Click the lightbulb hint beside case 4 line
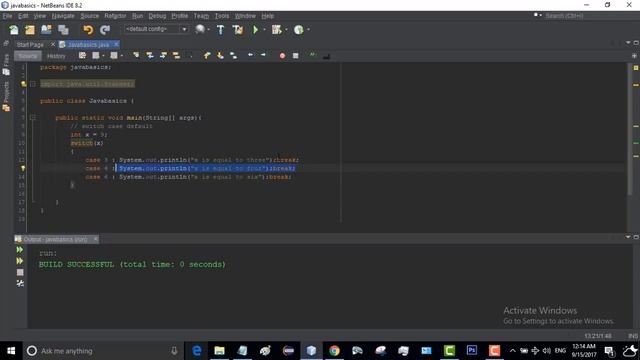 pyautogui.click(x=23, y=168)
